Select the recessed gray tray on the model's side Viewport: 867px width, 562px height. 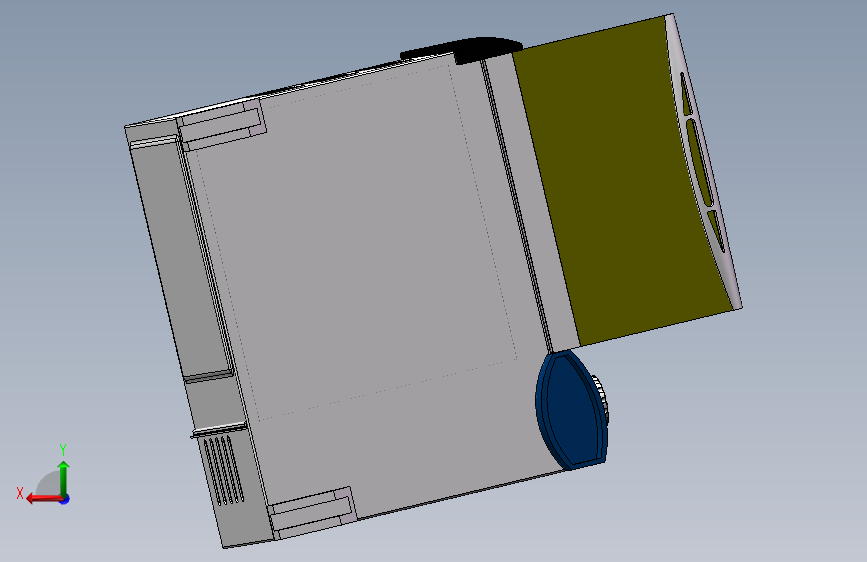[181, 257]
